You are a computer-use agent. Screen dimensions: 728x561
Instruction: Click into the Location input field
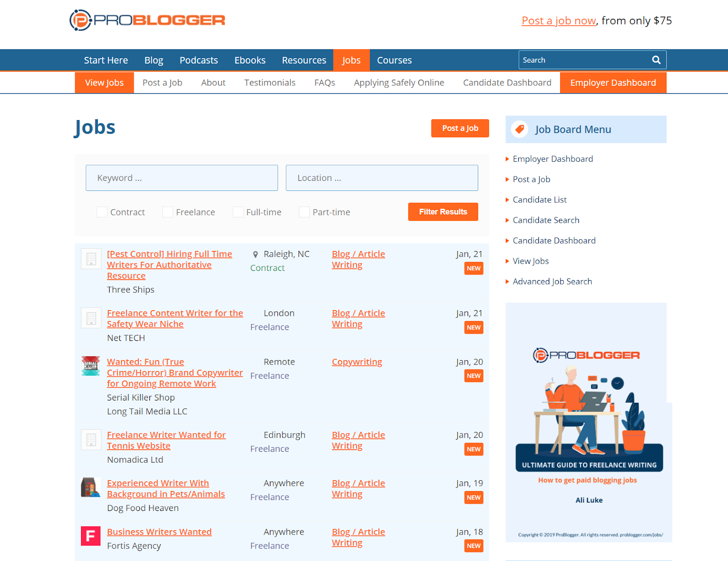tap(382, 178)
